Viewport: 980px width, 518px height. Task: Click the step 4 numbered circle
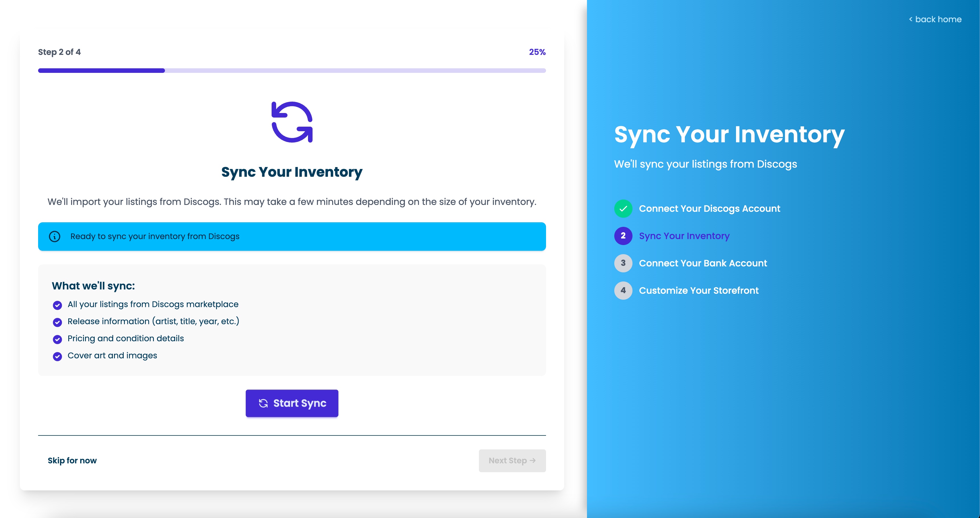tap(623, 290)
